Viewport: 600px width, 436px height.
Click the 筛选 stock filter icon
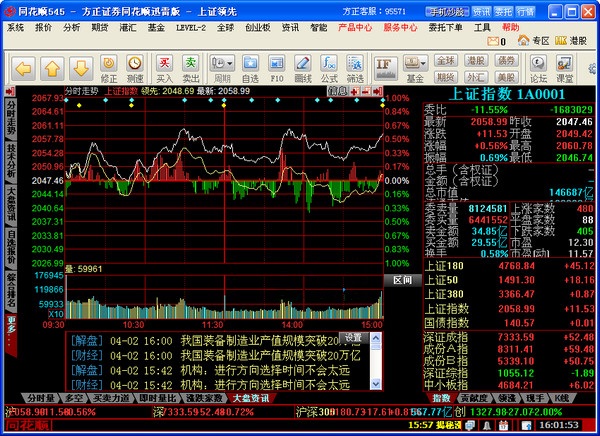(355, 68)
